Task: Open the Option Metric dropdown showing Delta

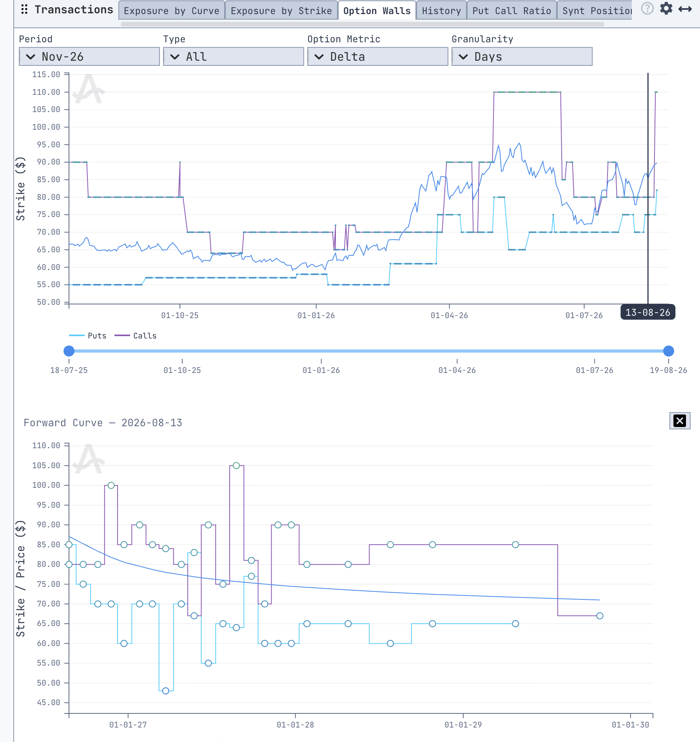Action: [378, 57]
